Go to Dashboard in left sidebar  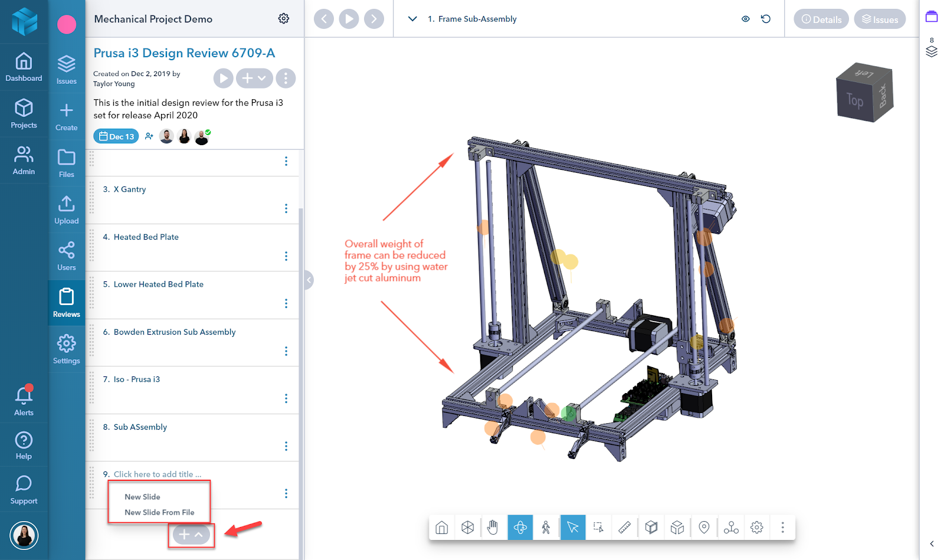point(24,67)
